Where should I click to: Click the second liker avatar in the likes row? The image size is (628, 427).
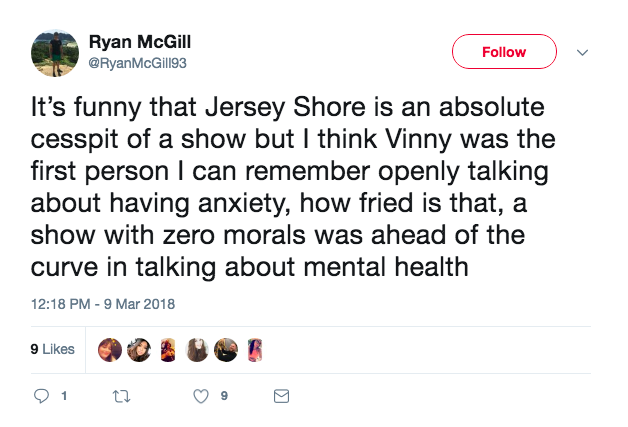click(139, 349)
